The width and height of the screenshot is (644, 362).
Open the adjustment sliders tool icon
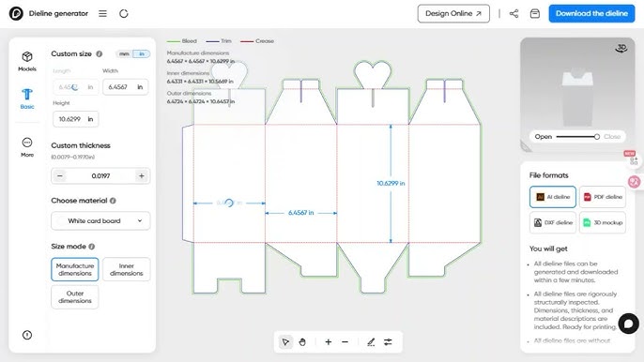point(388,342)
